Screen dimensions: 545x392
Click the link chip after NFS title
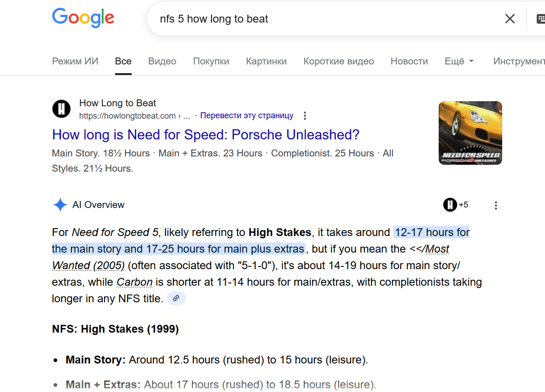tap(176, 298)
